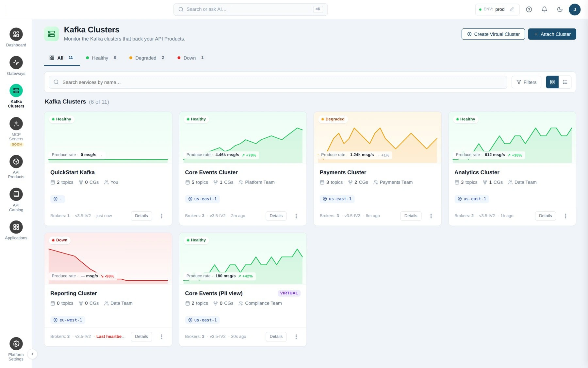Open the API Catalog sidebar icon
The image size is (588, 368).
(x=16, y=194)
